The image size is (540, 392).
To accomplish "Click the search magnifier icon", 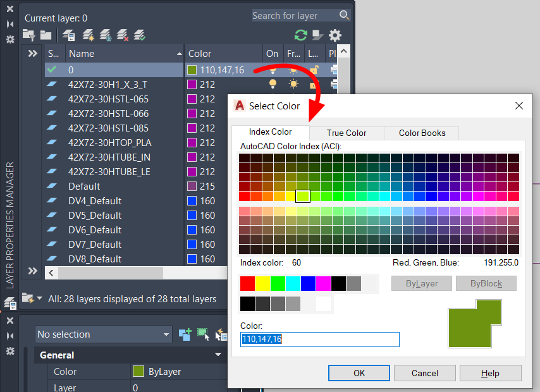I will click(344, 15).
